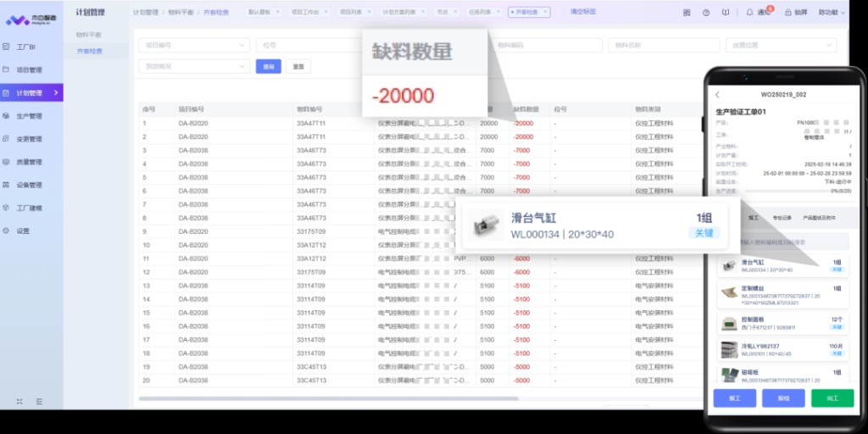Tap the blue 报工 button at phone bottom
The width and height of the screenshot is (868, 434).
click(x=735, y=398)
